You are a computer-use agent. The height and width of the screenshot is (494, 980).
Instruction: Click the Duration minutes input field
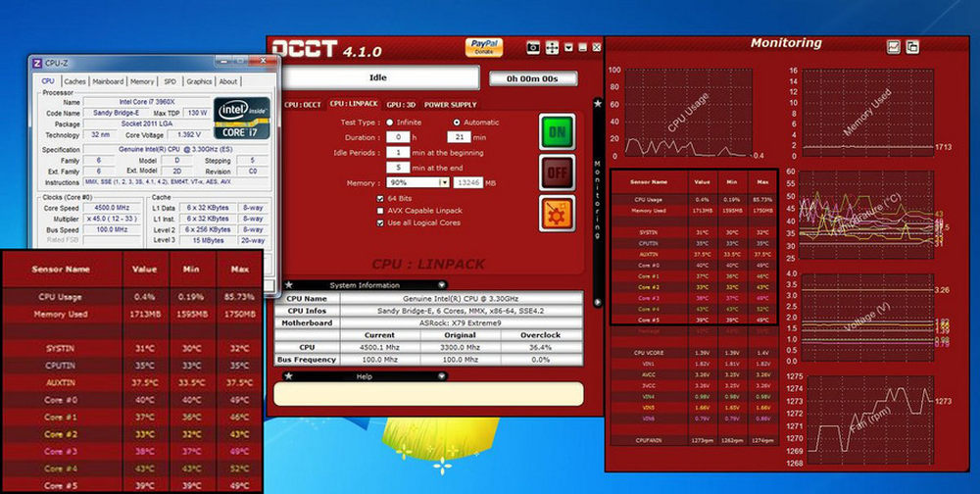click(461, 138)
